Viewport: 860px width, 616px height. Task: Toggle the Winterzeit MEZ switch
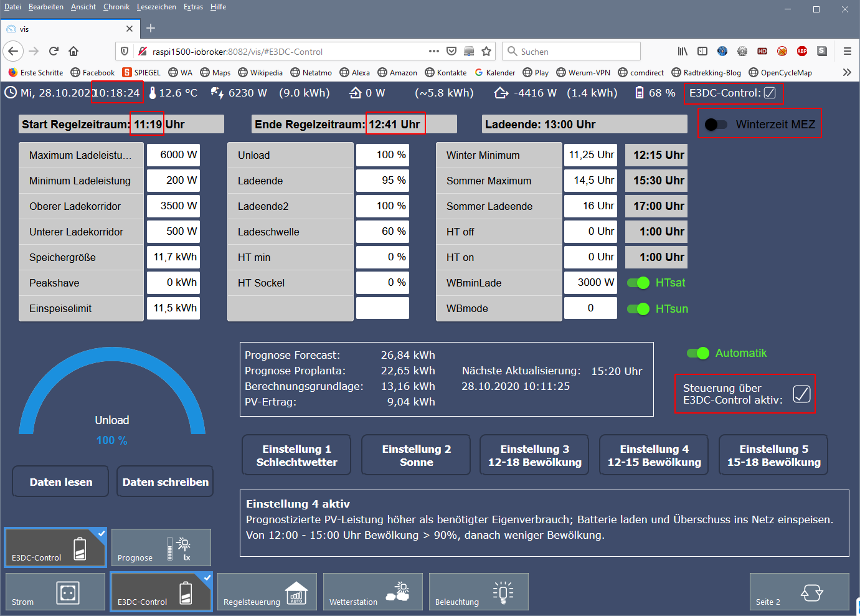[x=716, y=124]
